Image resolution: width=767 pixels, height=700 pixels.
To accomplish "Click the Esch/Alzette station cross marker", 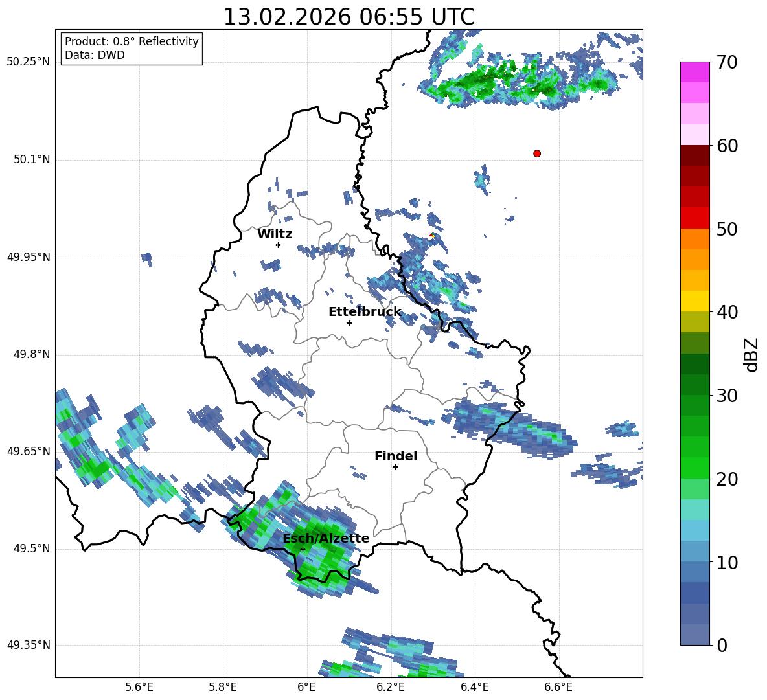I will tap(303, 549).
